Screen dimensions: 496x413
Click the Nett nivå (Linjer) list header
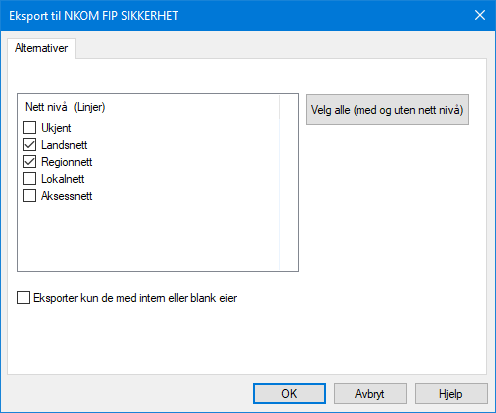point(65,107)
